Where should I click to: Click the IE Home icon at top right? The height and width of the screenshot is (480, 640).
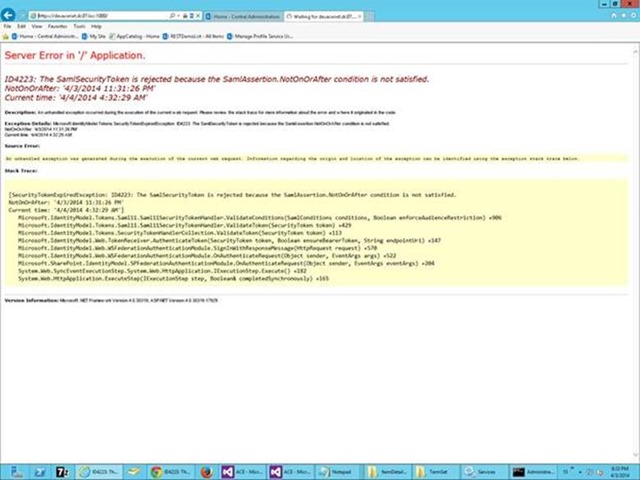tap(613, 16)
